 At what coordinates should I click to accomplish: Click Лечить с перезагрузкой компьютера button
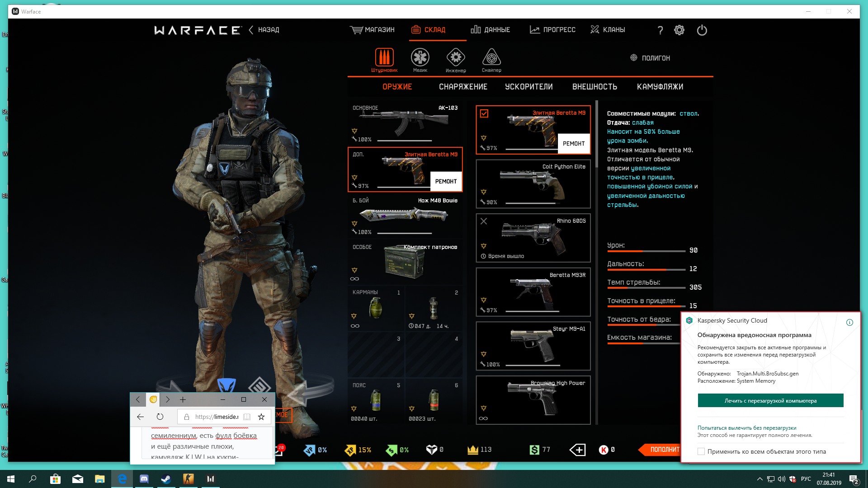[x=770, y=400]
